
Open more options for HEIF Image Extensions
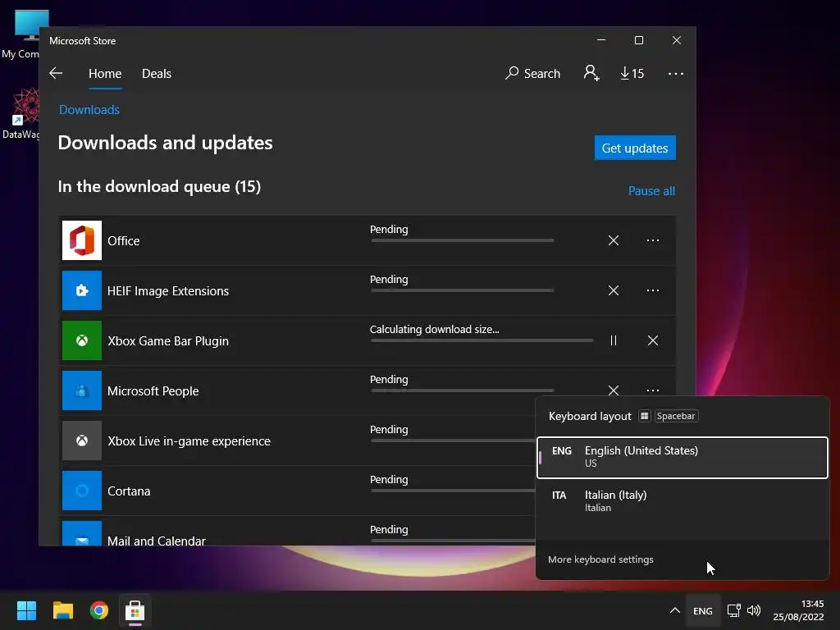pos(652,290)
